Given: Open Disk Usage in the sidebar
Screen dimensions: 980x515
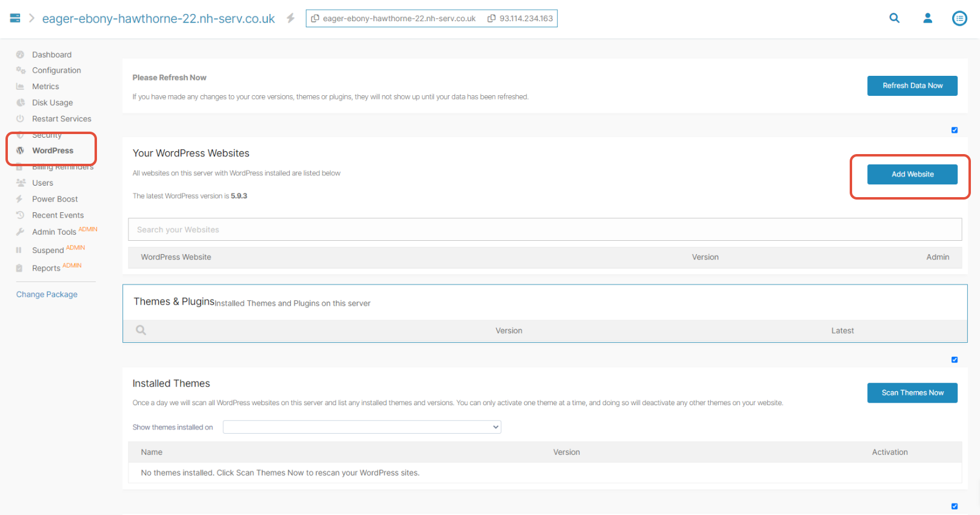Looking at the screenshot, I should (52, 103).
